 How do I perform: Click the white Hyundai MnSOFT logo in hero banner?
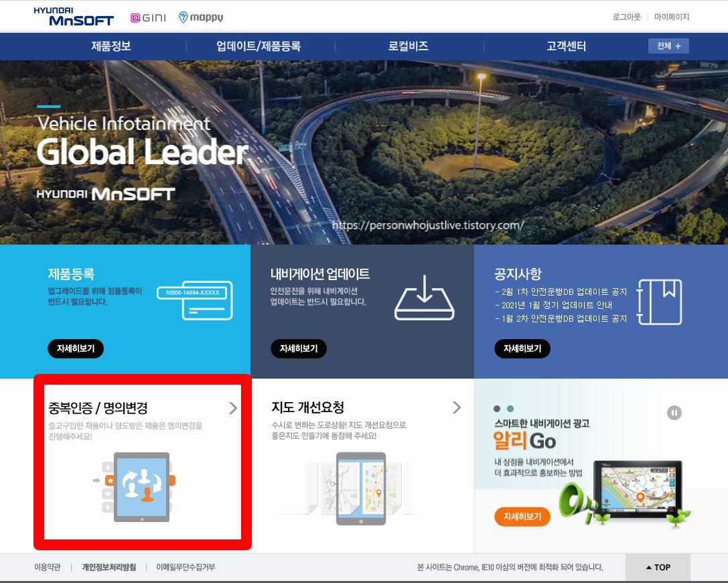pos(106,194)
